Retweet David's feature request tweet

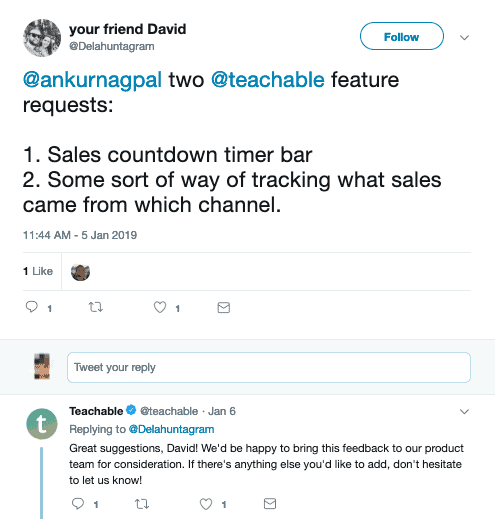pos(96,307)
